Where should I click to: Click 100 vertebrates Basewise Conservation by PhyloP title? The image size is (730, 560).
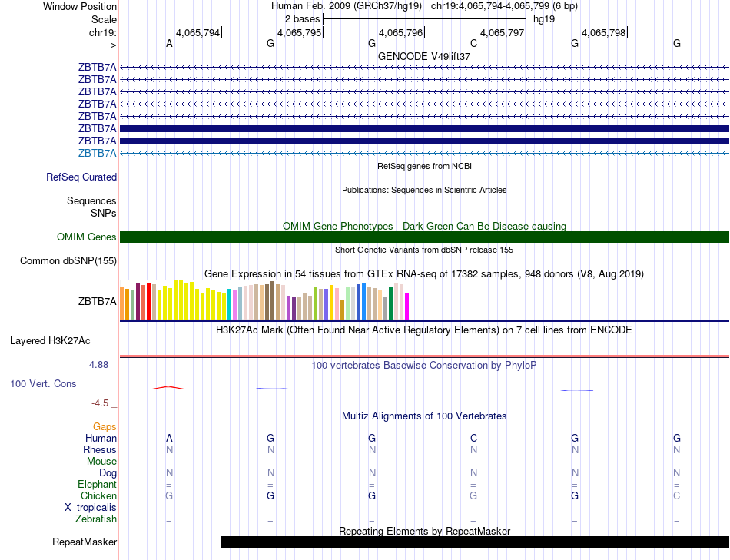424,366
